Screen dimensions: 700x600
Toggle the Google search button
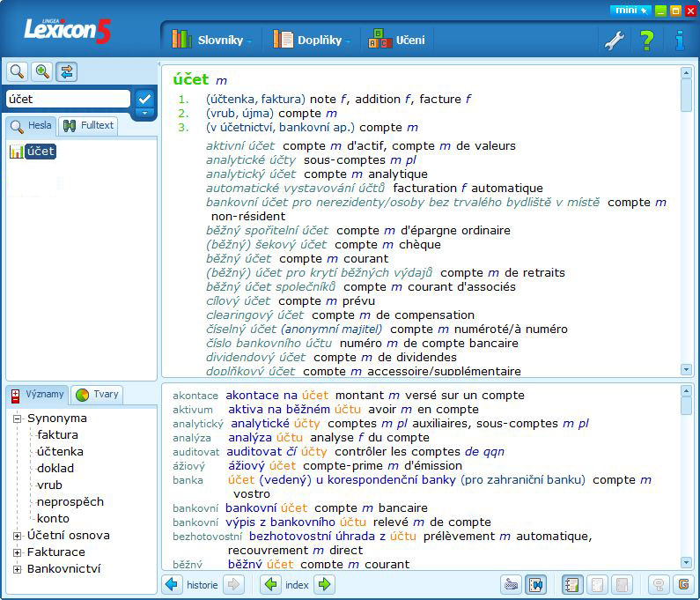coord(683,584)
